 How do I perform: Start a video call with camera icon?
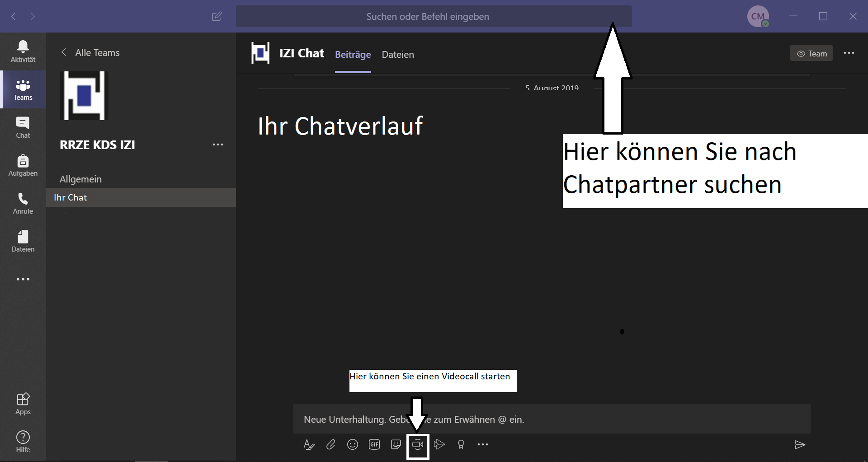pos(418,445)
